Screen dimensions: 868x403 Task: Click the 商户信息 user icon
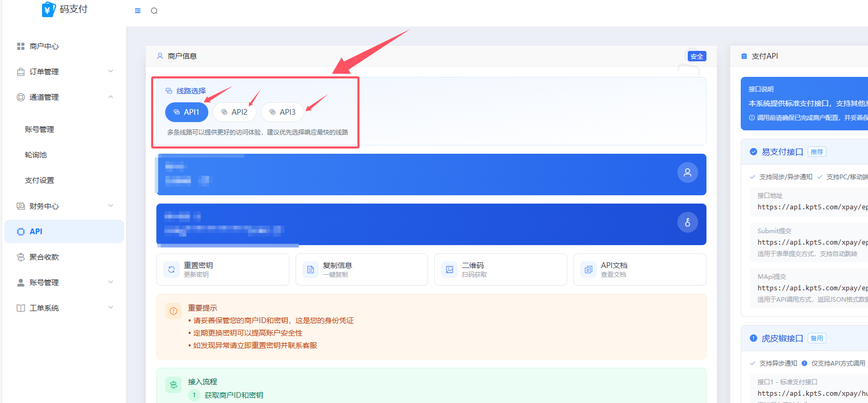(x=160, y=56)
